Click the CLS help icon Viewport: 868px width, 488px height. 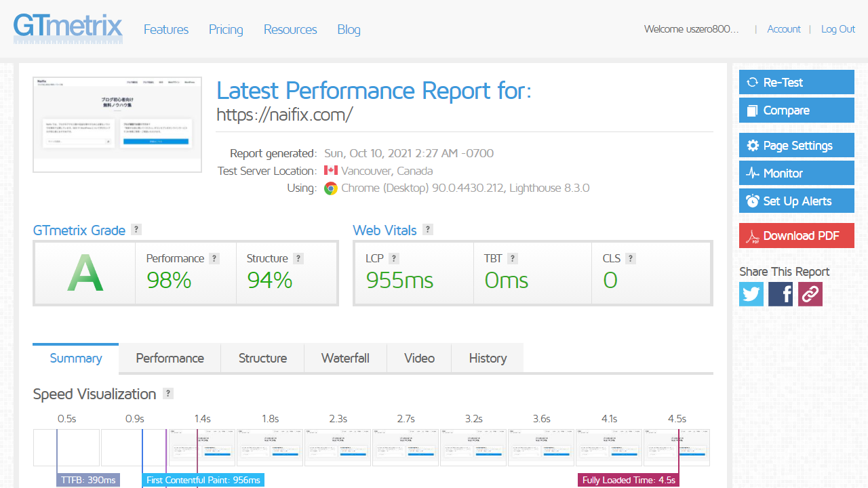pos(631,258)
